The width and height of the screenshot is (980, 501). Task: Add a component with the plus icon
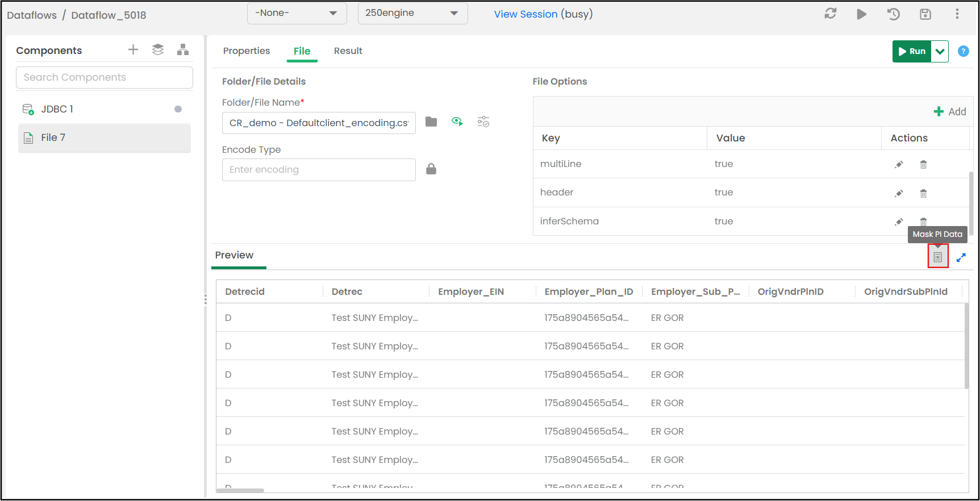coord(133,50)
